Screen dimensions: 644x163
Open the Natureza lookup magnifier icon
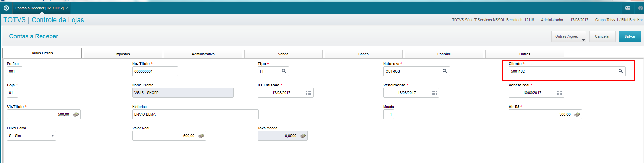coord(445,71)
